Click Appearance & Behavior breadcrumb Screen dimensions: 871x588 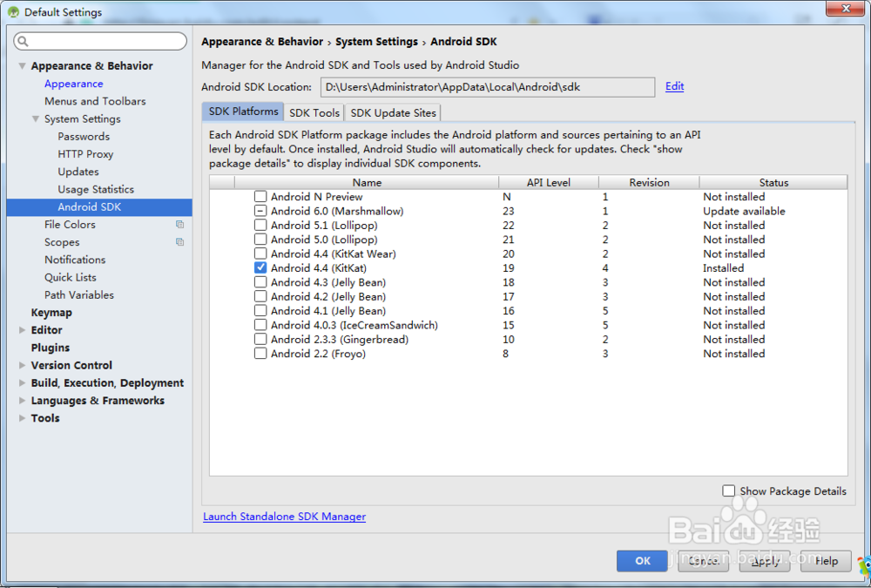point(262,42)
